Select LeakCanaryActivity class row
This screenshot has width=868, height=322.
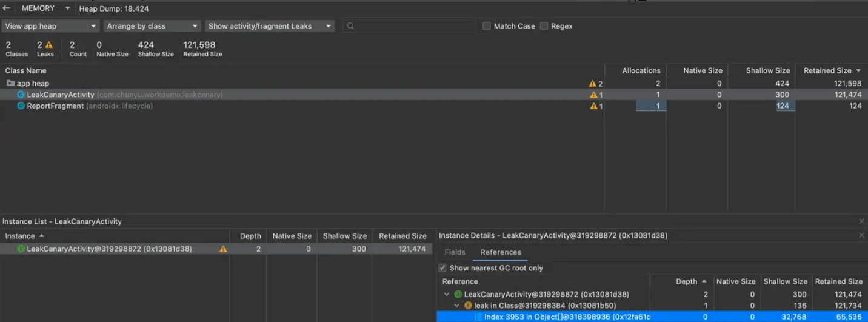434,95
